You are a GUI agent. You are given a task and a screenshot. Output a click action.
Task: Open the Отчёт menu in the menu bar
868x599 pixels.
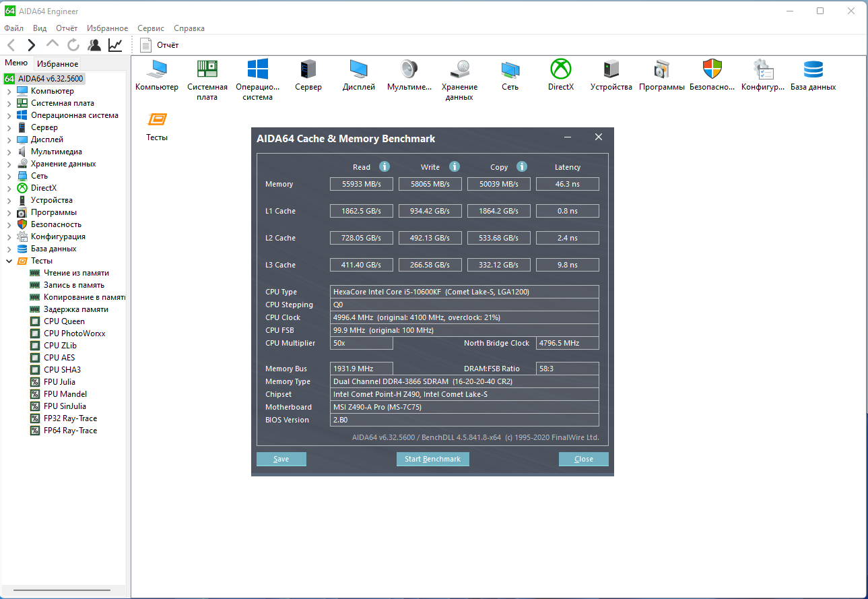coord(67,28)
